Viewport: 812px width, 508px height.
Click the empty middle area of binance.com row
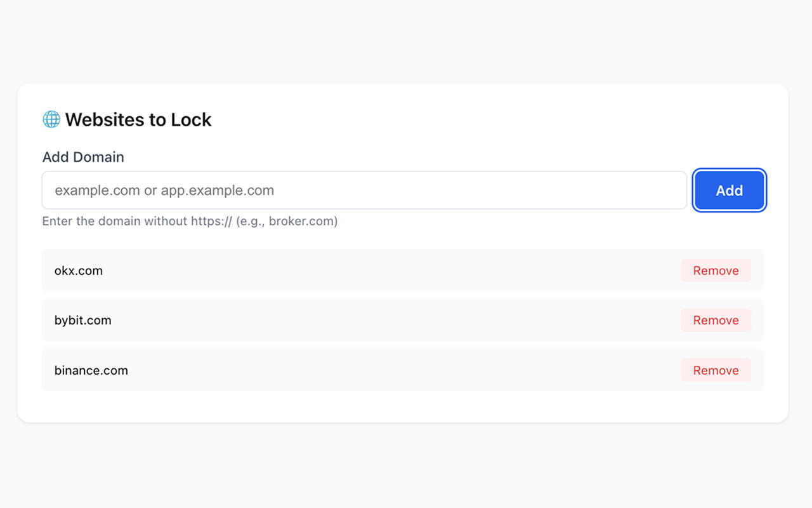coord(381,370)
